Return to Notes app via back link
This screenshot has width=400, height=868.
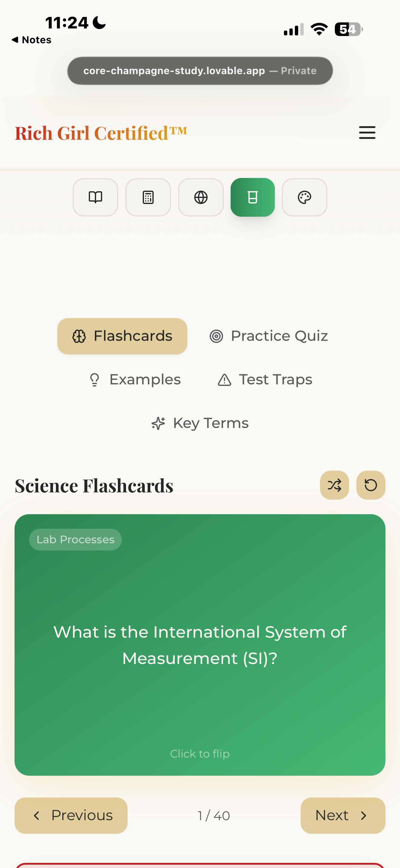pos(32,40)
